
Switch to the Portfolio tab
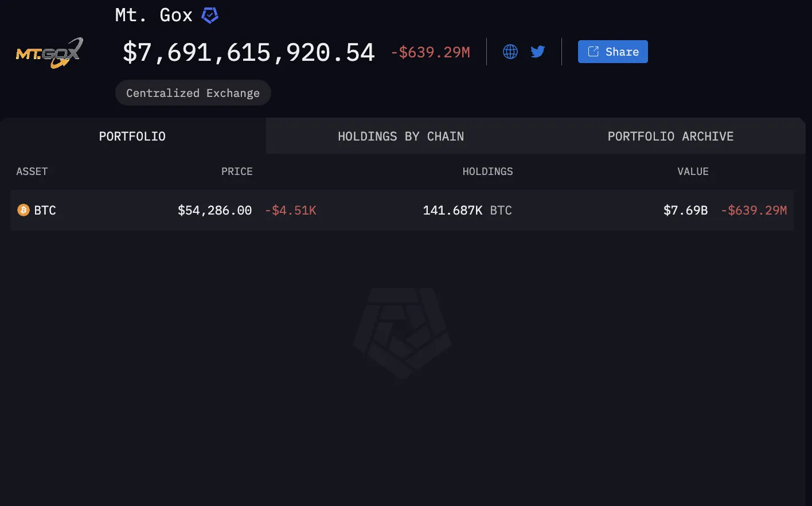132,137
